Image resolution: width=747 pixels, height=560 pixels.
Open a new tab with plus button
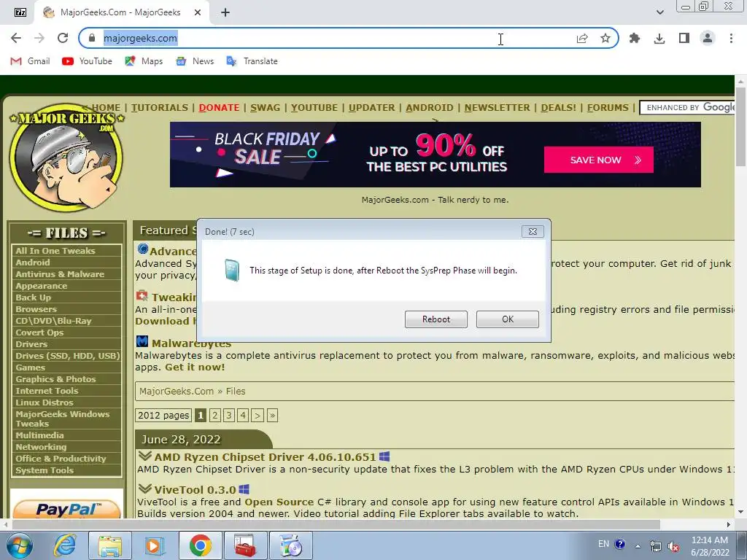(225, 12)
